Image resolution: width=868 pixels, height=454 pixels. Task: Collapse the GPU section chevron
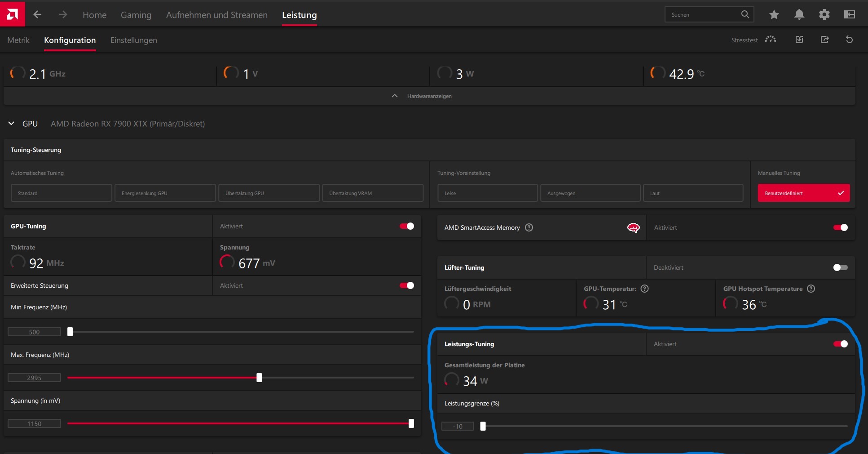pos(11,124)
